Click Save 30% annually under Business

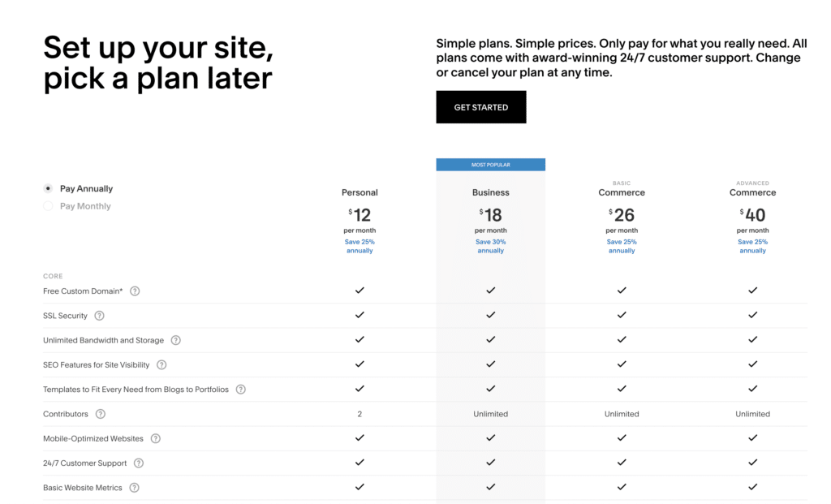pos(491,246)
